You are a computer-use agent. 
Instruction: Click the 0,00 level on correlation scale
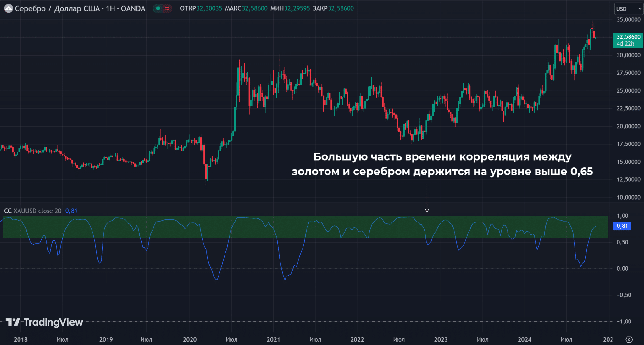(x=622, y=268)
